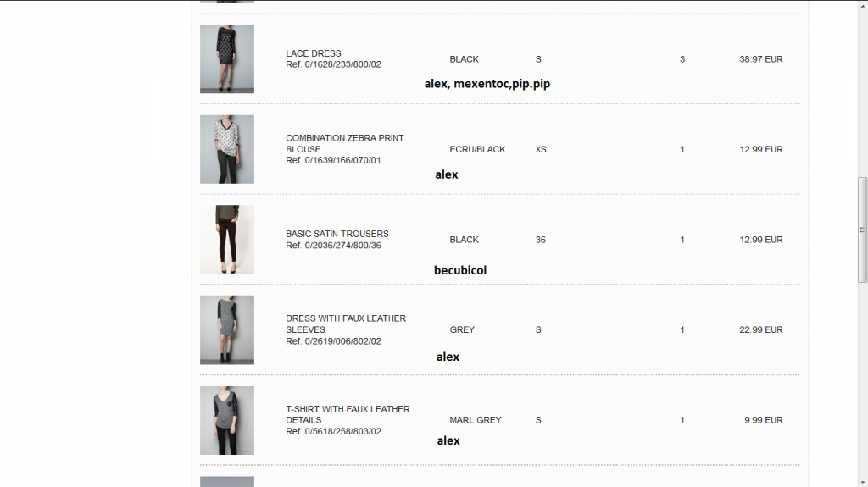Click the vertical scrollbar thumb
868x487 pixels.
pyautogui.click(x=862, y=230)
